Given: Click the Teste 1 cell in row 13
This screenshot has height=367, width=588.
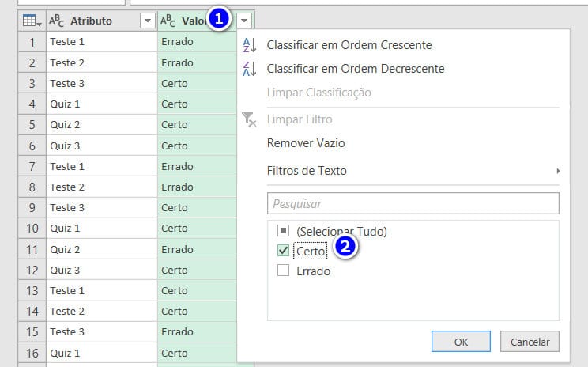Looking at the screenshot, I should 102,290.
